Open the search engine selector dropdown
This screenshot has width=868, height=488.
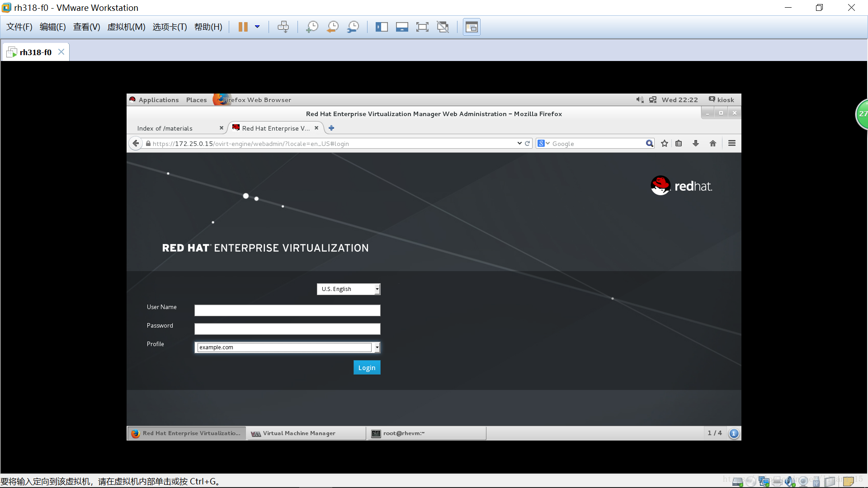(x=544, y=143)
